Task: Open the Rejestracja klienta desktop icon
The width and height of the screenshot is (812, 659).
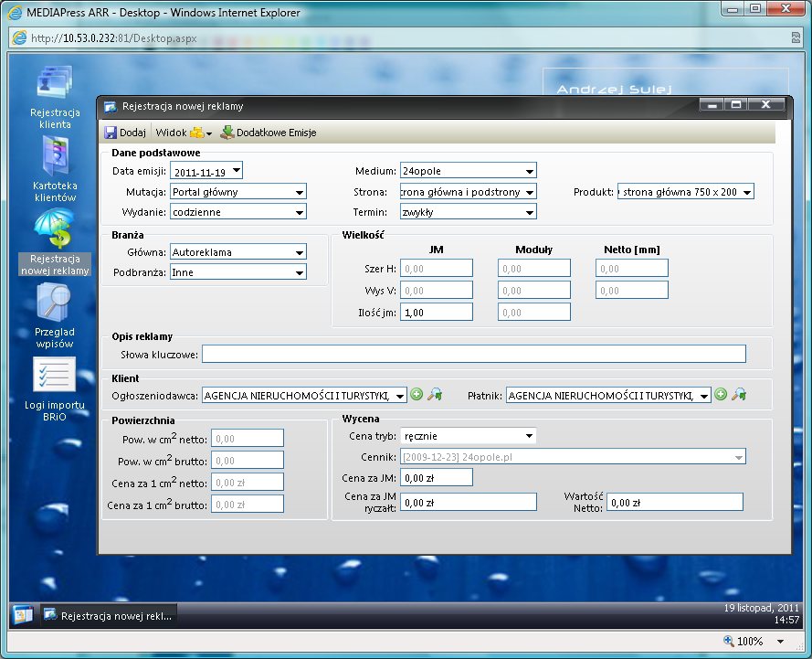Action: pos(55,97)
